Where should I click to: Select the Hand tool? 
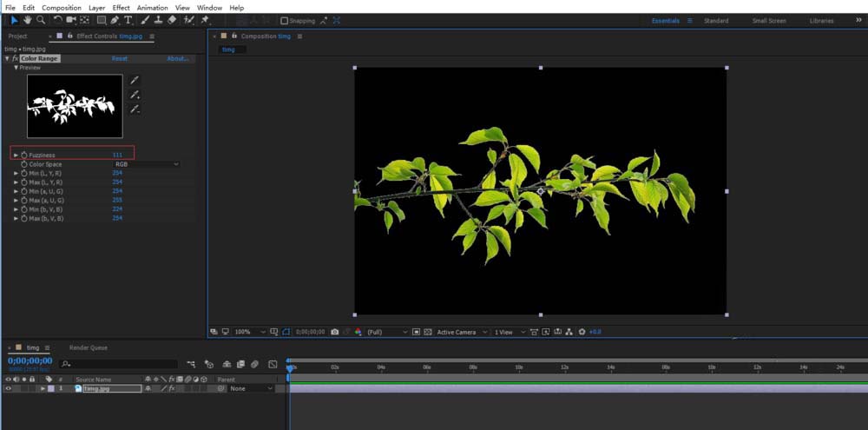click(28, 19)
